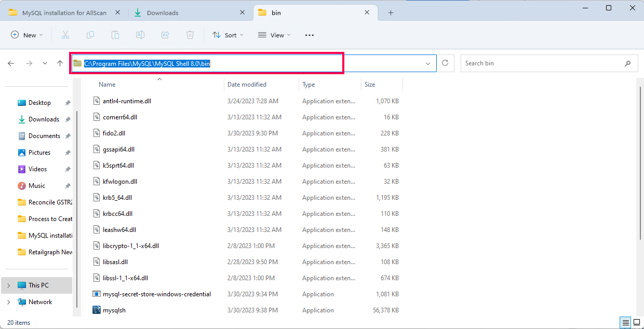Image resolution: width=644 pixels, height=329 pixels.
Task: Open Downloads in navigation pane
Action: click(44, 119)
